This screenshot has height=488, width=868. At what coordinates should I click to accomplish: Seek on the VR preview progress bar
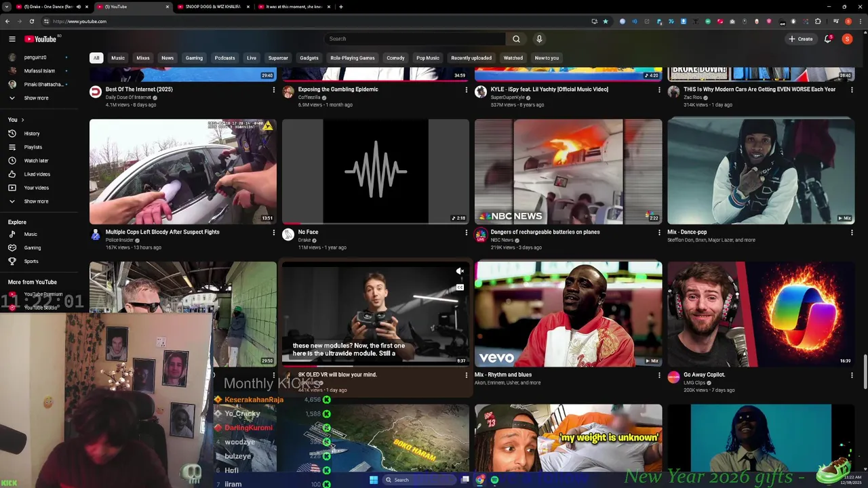375,366
